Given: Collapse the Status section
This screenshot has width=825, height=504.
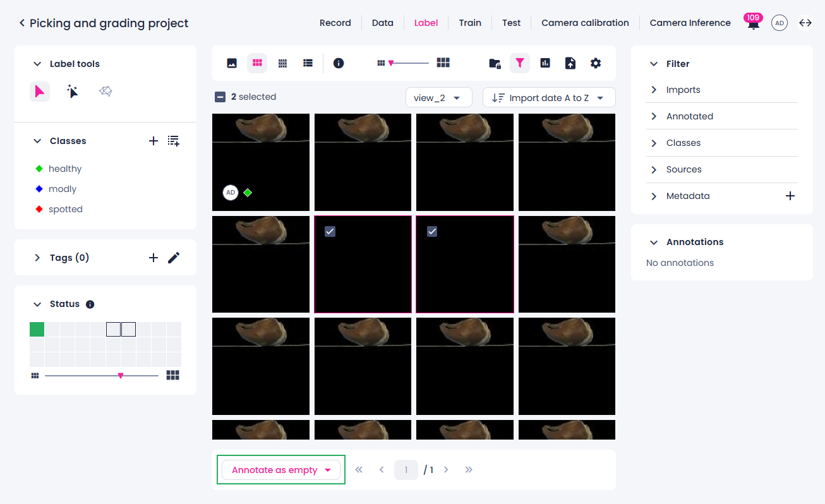Looking at the screenshot, I should 37,304.
